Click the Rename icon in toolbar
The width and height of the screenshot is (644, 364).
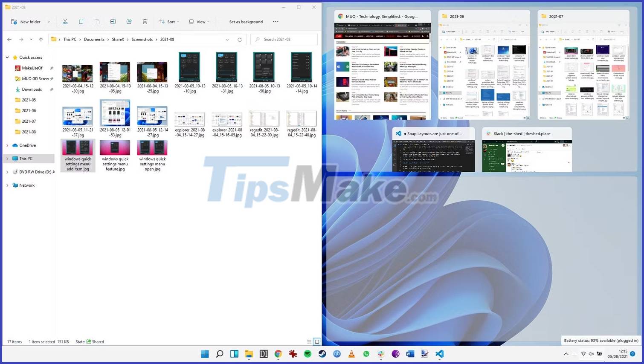click(113, 22)
